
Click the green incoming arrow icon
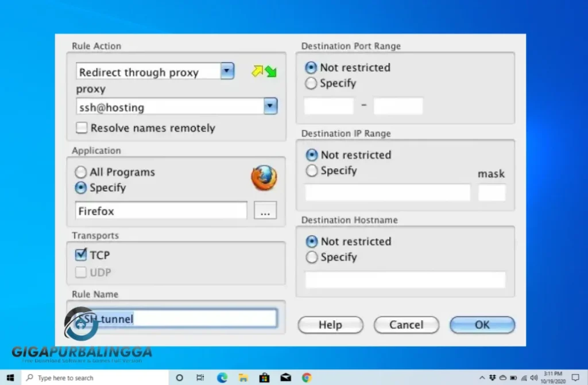tap(269, 70)
